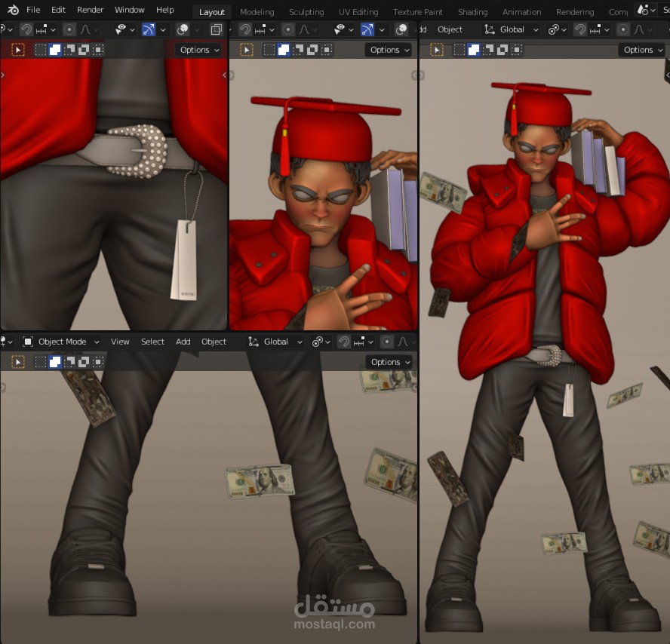Choose intersect selection mode in face close-up viewport
Viewport: 670px width, 644px height.
327,50
